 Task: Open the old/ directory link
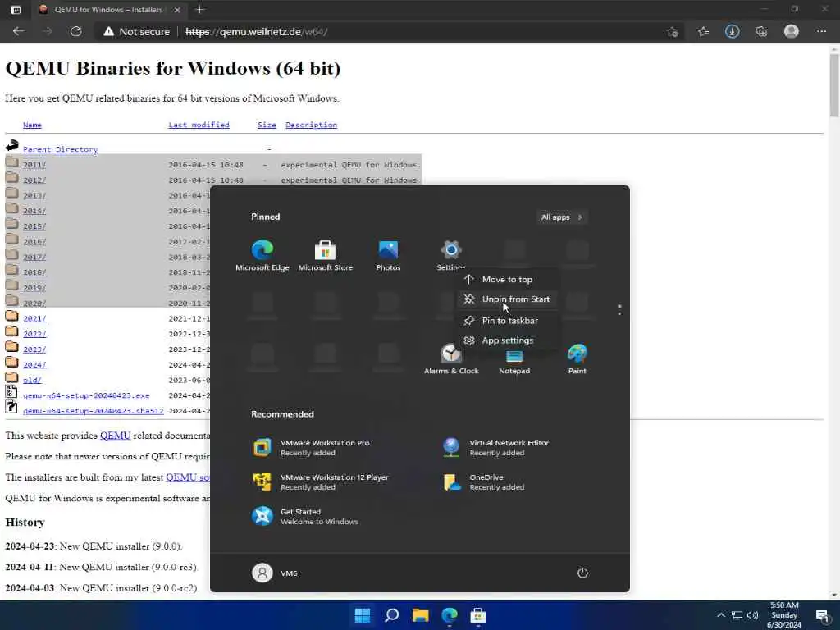[x=32, y=381]
